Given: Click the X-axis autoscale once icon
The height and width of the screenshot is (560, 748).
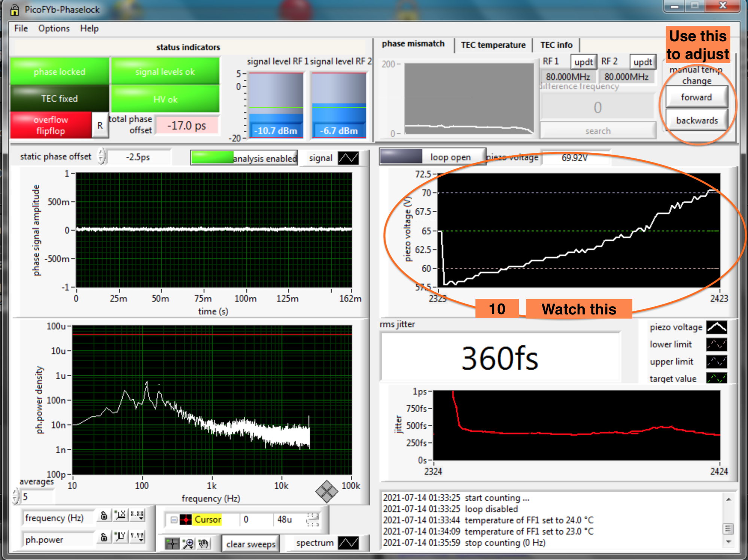Looking at the screenshot, I should [121, 515].
